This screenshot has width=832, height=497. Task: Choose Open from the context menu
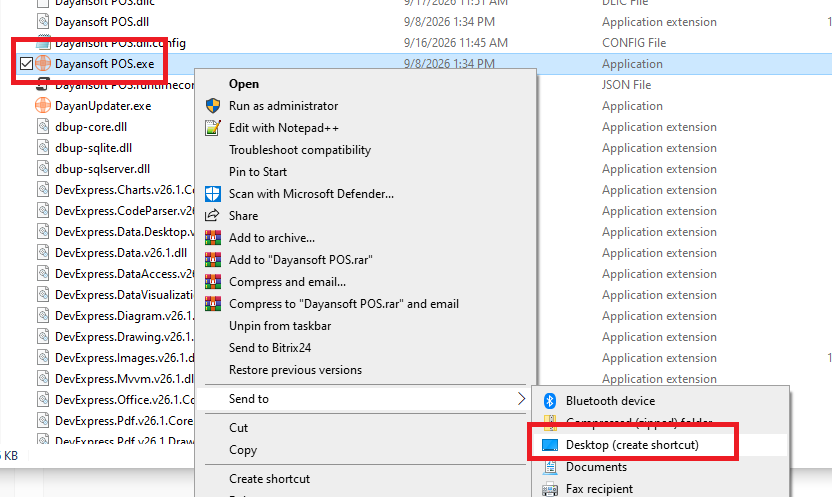(x=244, y=84)
